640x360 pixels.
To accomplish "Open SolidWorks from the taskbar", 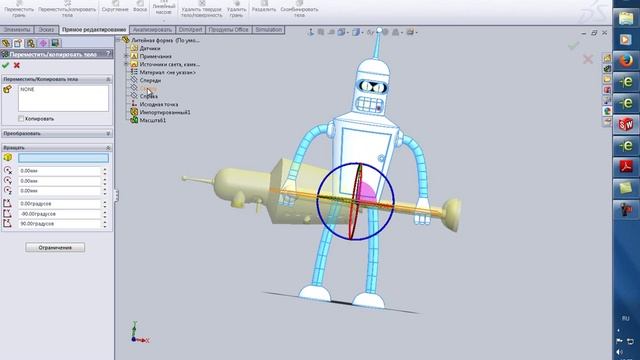I will [x=626, y=124].
